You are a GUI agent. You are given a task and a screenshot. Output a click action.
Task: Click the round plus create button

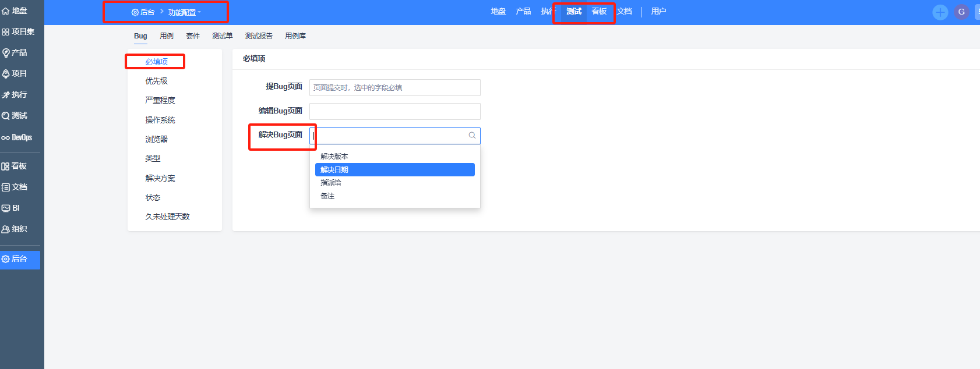tap(940, 12)
